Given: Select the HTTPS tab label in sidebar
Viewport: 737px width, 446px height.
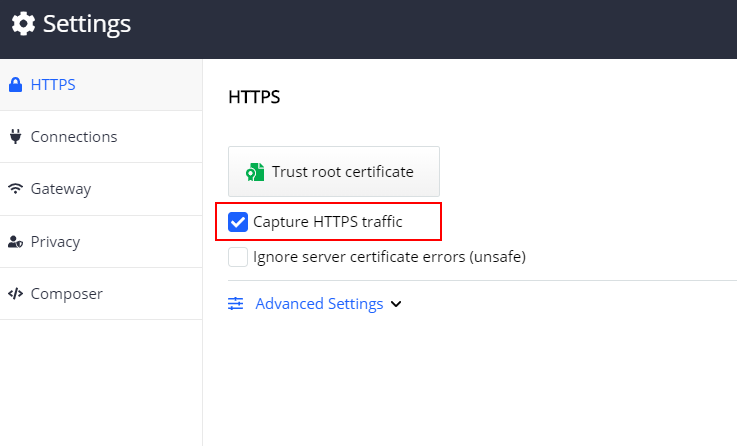Looking at the screenshot, I should [53, 85].
